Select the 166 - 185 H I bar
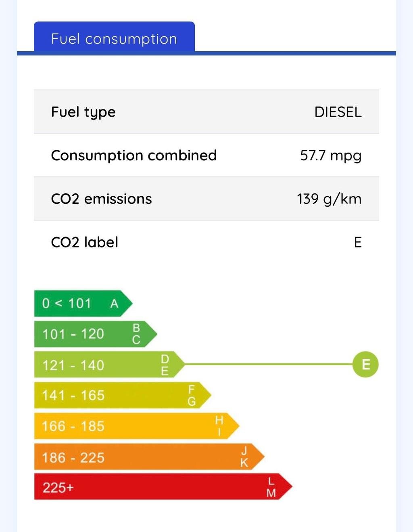This screenshot has width=413, height=532. (137, 426)
